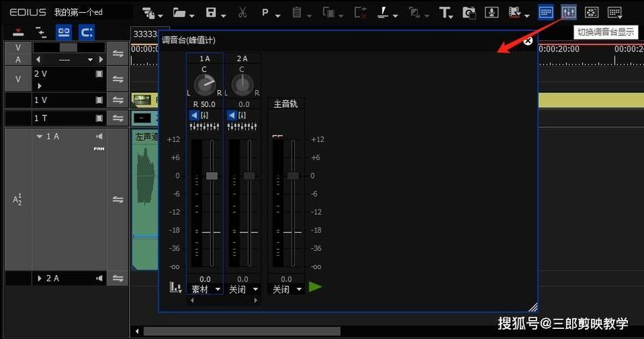Click the voice over microphone icon

click(x=491, y=12)
